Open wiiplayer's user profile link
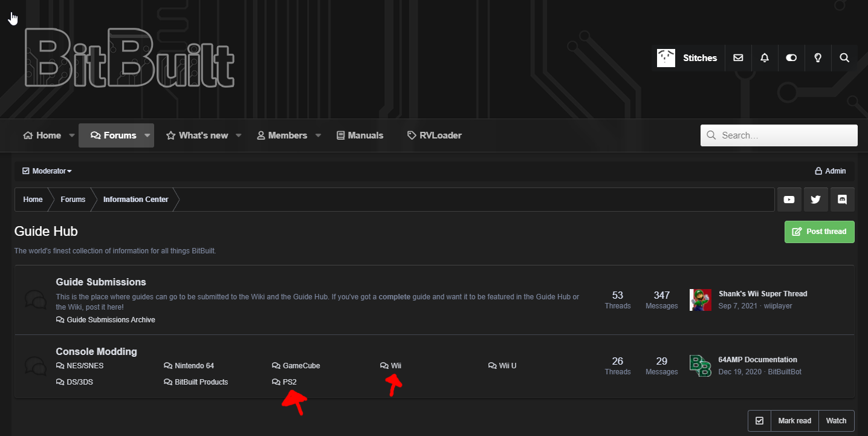The height and width of the screenshot is (436, 868). click(777, 306)
